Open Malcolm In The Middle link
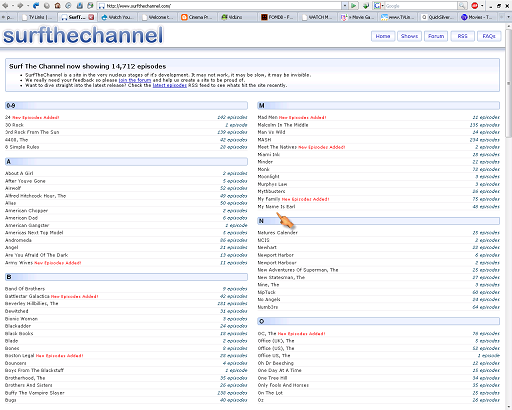 [x=283, y=125]
